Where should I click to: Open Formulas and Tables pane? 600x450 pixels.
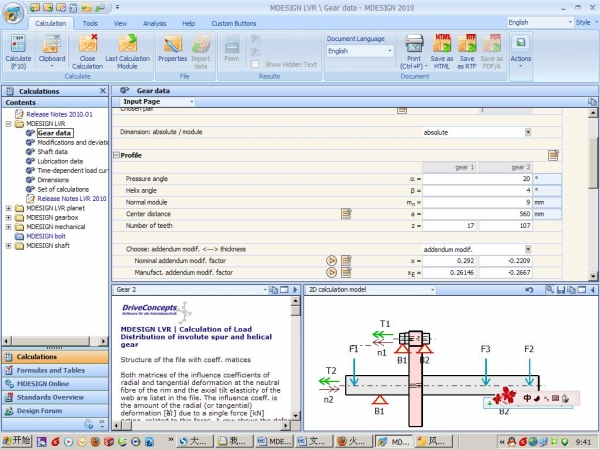(x=55, y=370)
